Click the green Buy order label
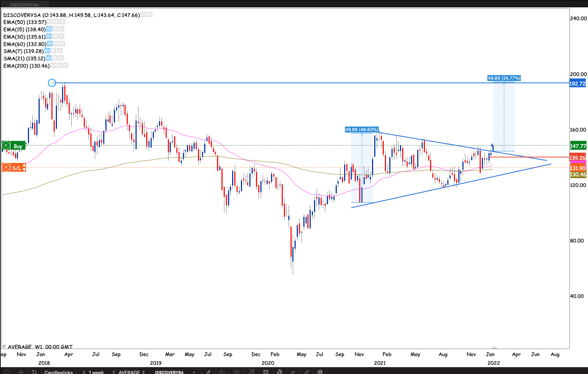 pos(18,146)
